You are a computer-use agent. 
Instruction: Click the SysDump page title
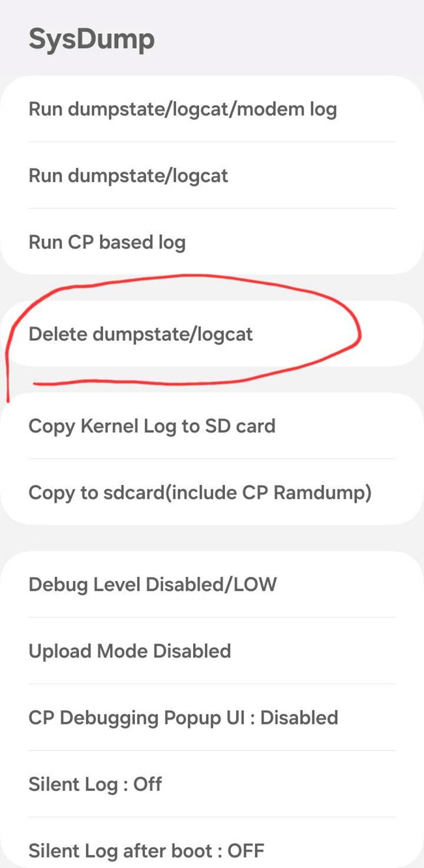(91, 39)
